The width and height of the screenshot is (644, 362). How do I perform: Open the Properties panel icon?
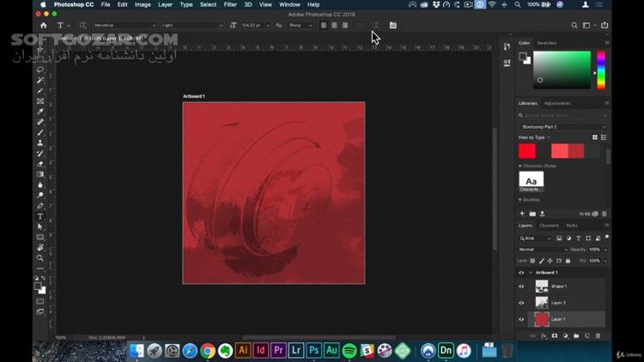[x=507, y=63]
